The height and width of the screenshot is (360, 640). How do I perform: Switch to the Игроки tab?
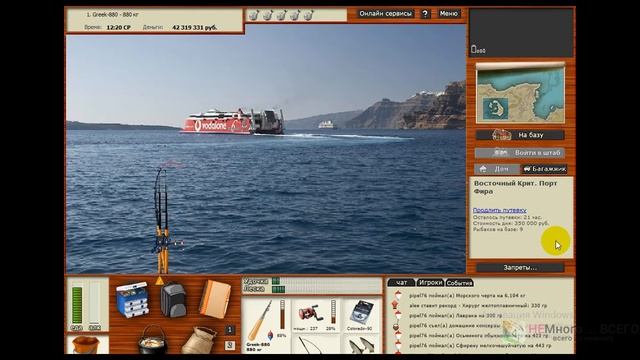(x=430, y=282)
